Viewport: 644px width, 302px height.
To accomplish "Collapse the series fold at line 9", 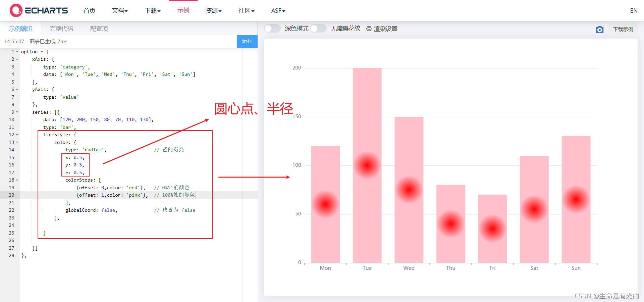I will pyautogui.click(x=17, y=112).
